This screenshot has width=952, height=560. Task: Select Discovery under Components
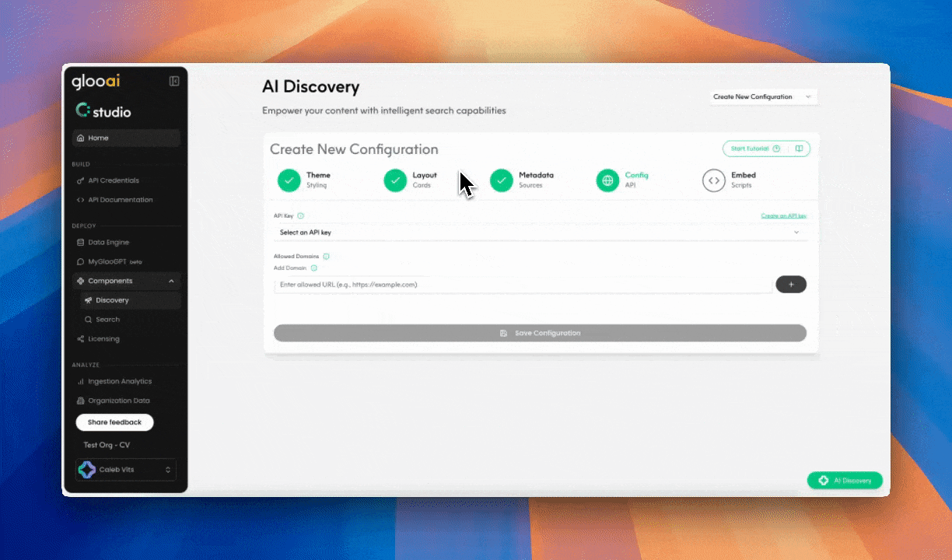coord(131,300)
